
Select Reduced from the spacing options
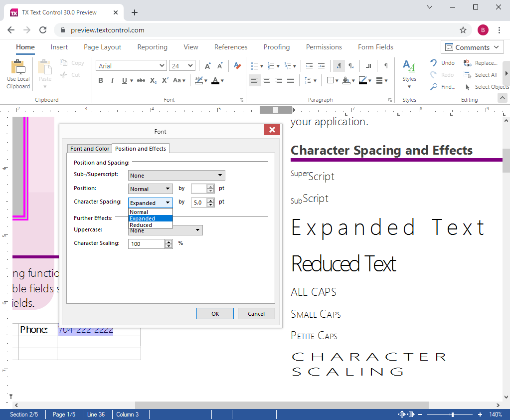(x=141, y=224)
